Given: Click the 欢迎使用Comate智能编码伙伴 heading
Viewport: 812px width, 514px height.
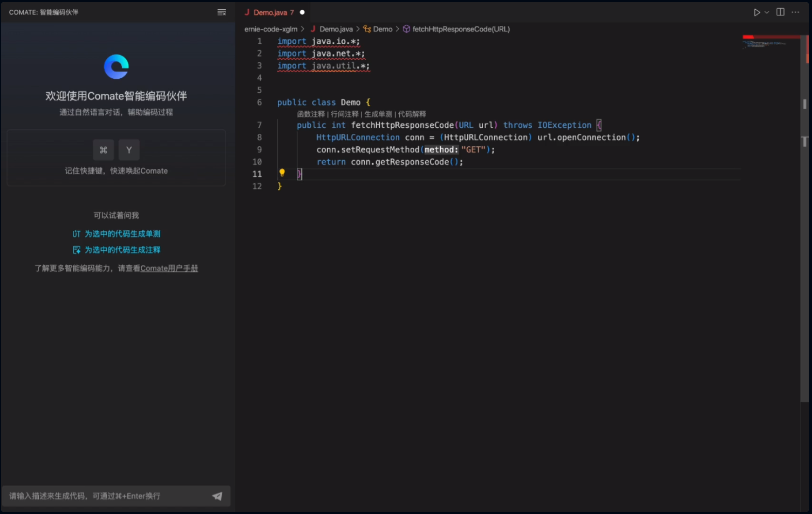Looking at the screenshot, I should pyautogui.click(x=116, y=96).
